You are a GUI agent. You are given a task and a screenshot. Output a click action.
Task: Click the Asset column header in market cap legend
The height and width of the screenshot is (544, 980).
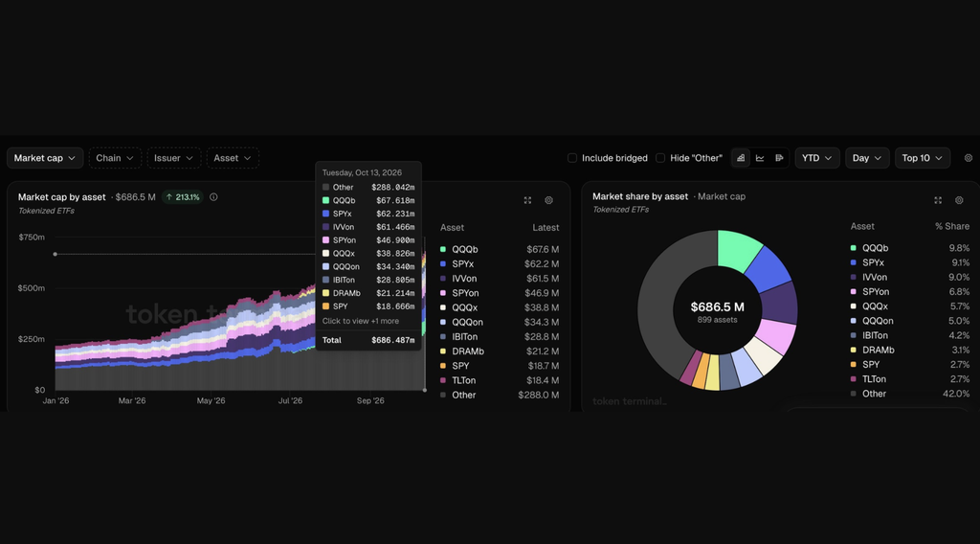(x=452, y=228)
